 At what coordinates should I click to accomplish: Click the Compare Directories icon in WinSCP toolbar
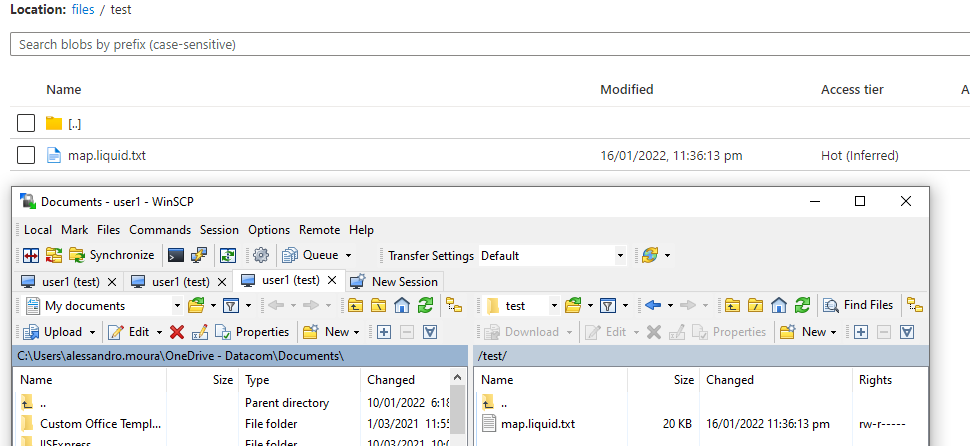[x=31, y=255]
